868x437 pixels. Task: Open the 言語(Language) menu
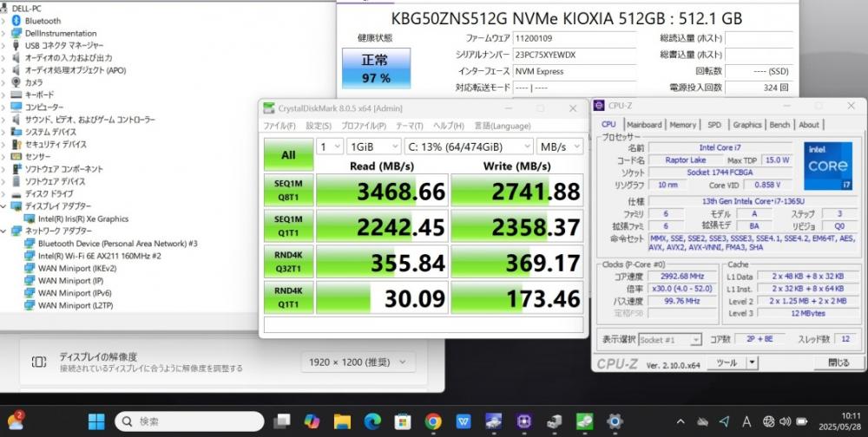tap(502, 126)
